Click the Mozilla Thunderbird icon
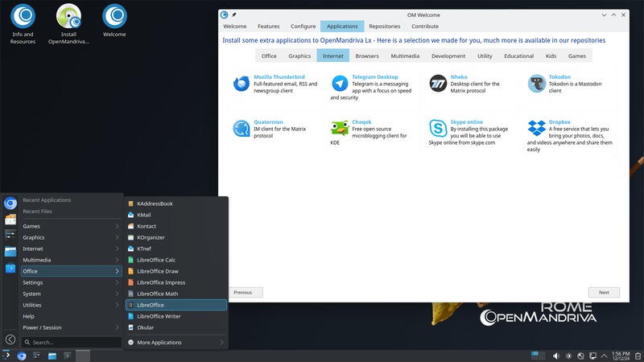Viewport: 644px width, 362px height. pos(241,84)
